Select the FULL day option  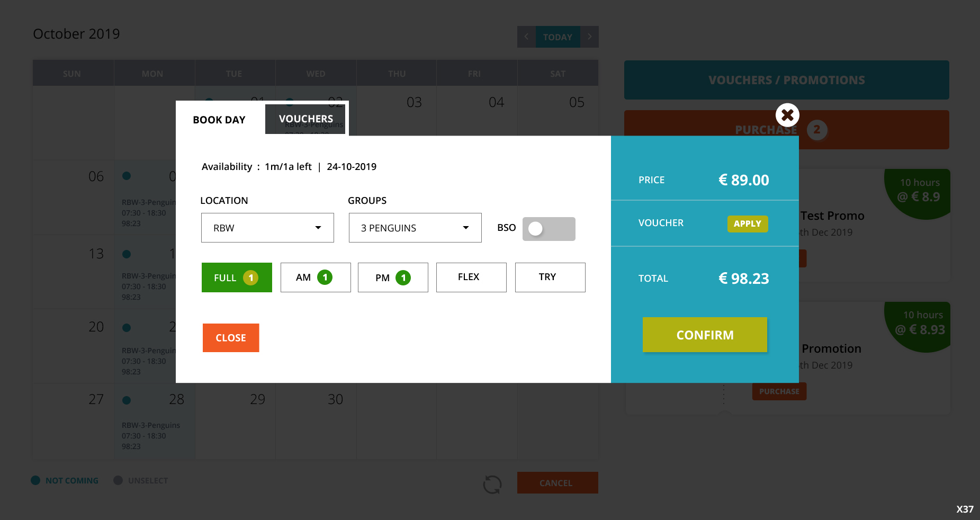click(x=237, y=277)
